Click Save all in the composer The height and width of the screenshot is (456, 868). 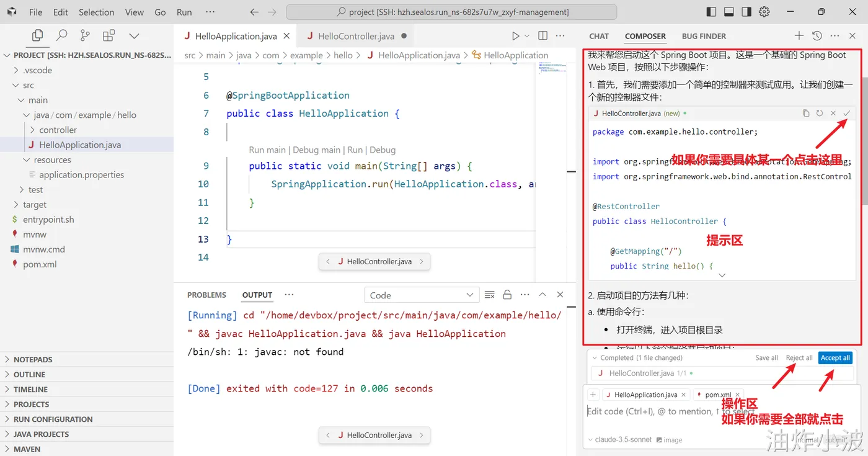766,358
